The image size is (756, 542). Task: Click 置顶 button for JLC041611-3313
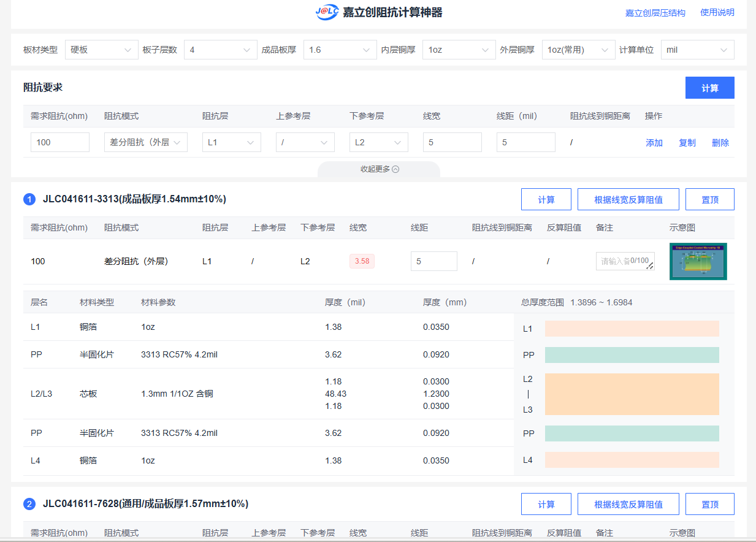pos(710,199)
